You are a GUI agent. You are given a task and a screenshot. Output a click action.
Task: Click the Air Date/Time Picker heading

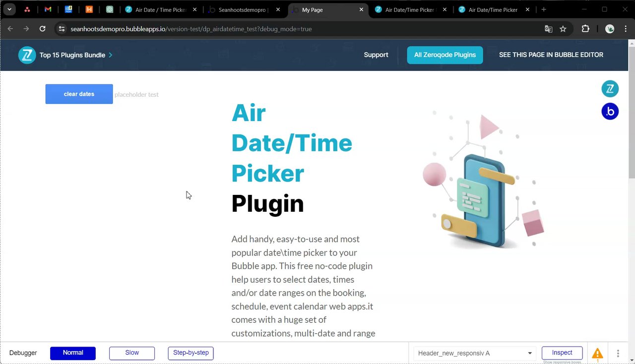click(x=292, y=143)
